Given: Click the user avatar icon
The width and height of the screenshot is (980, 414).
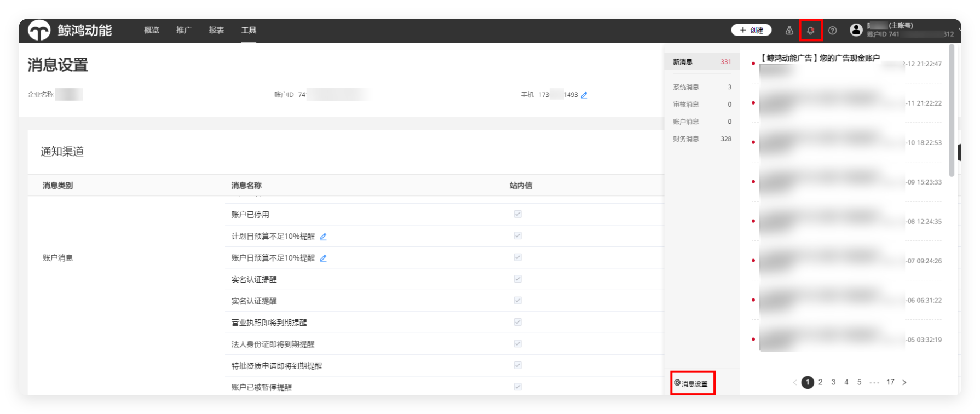Looking at the screenshot, I should (856, 30).
